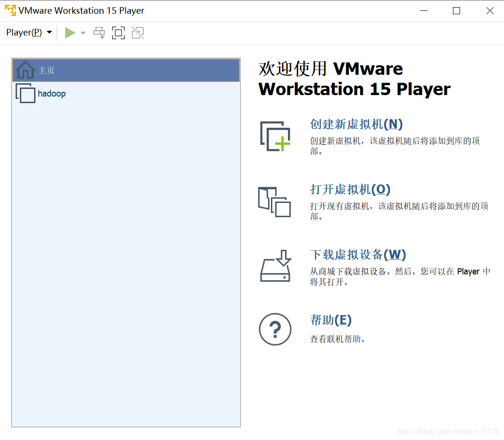Click the green power-on play button

[70, 33]
